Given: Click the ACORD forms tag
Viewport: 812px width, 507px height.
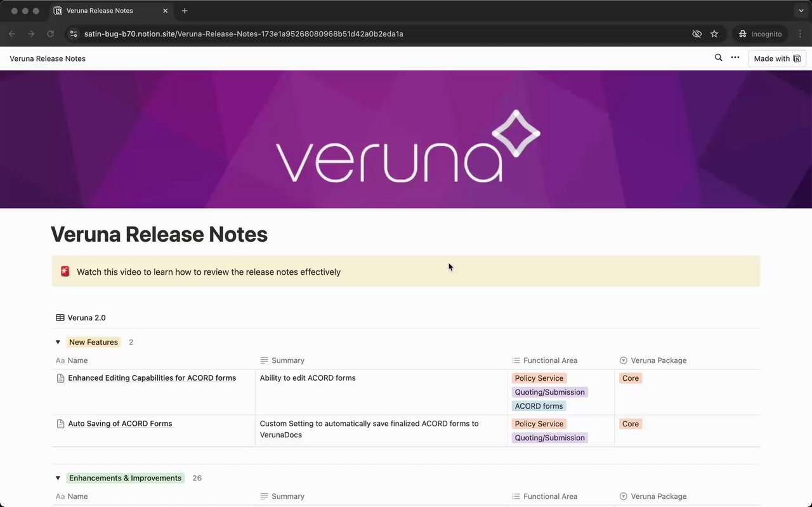Looking at the screenshot, I should click(539, 406).
